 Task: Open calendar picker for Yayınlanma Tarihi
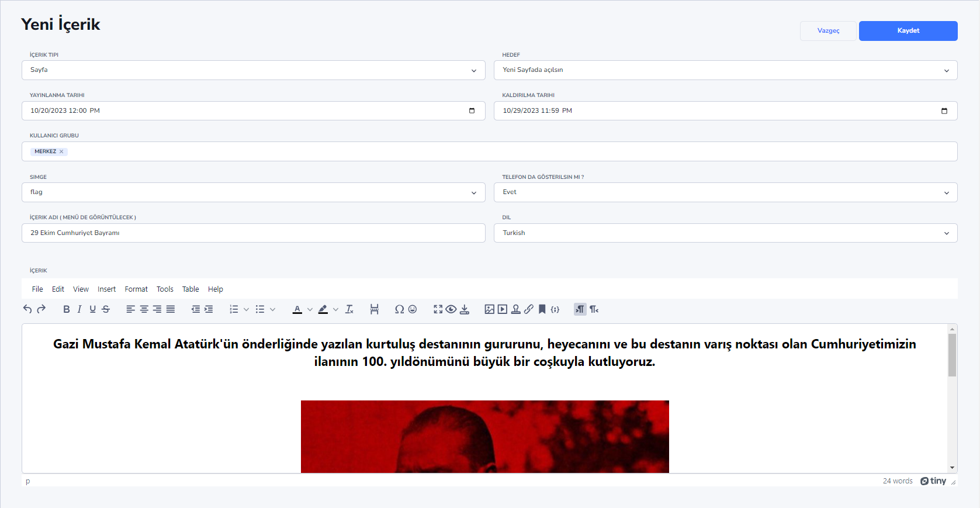click(x=472, y=110)
